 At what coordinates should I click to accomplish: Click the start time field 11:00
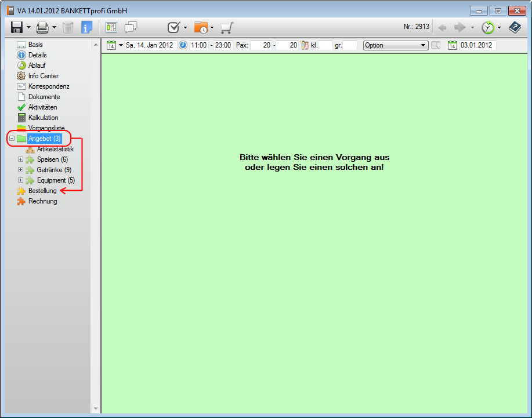pyautogui.click(x=198, y=45)
